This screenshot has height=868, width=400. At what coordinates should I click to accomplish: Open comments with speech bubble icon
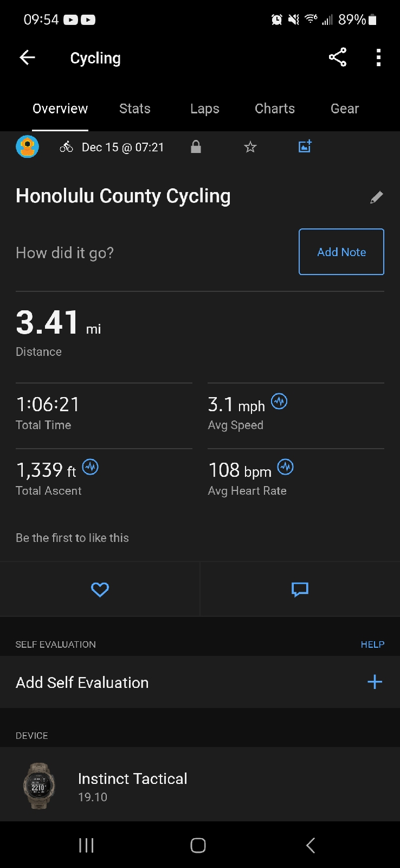click(x=300, y=589)
